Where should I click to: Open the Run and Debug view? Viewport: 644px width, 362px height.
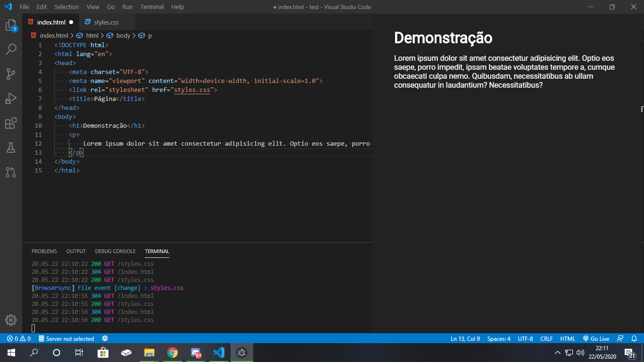[11, 98]
